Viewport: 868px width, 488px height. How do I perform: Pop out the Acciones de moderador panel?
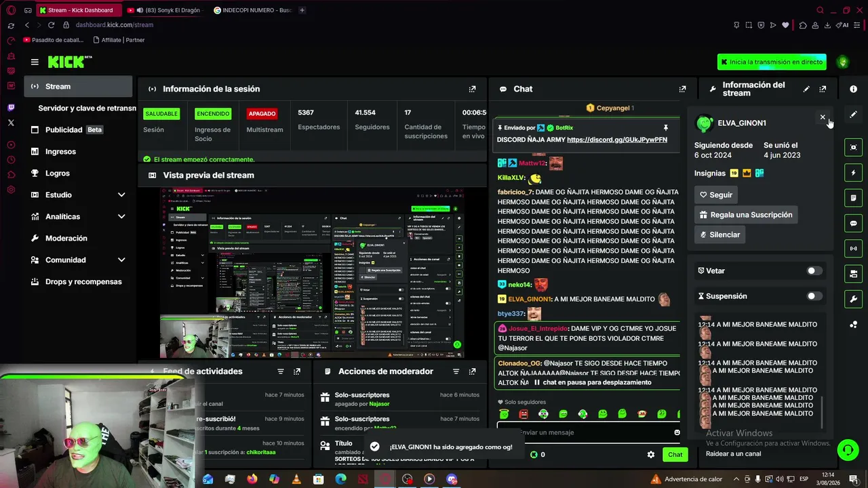pos(473,371)
